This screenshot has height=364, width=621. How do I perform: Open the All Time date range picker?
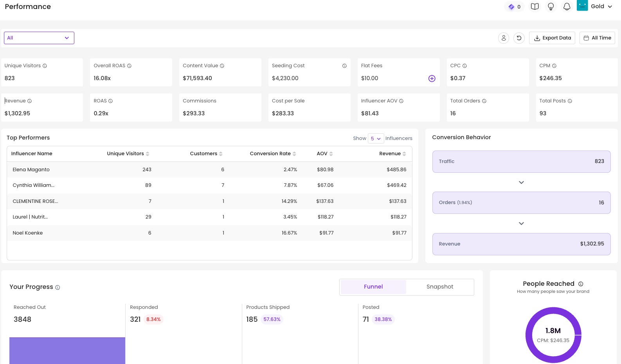[x=597, y=38]
